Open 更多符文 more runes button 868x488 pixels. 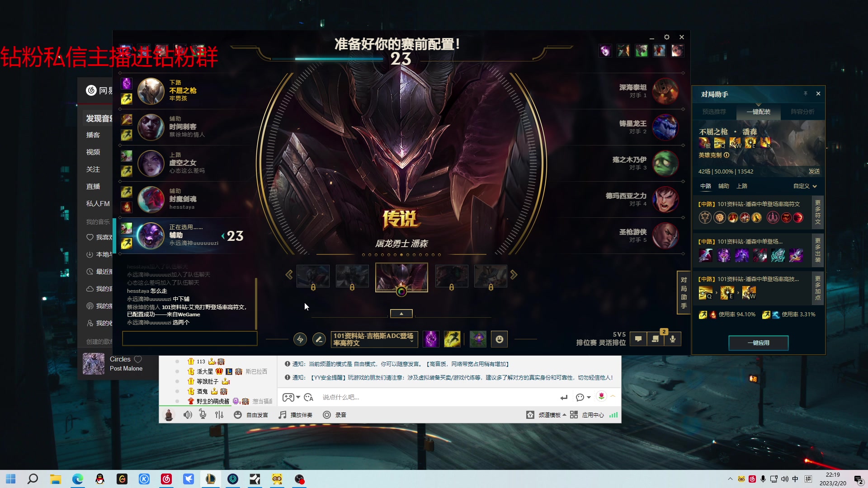click(x=818, y=212)
